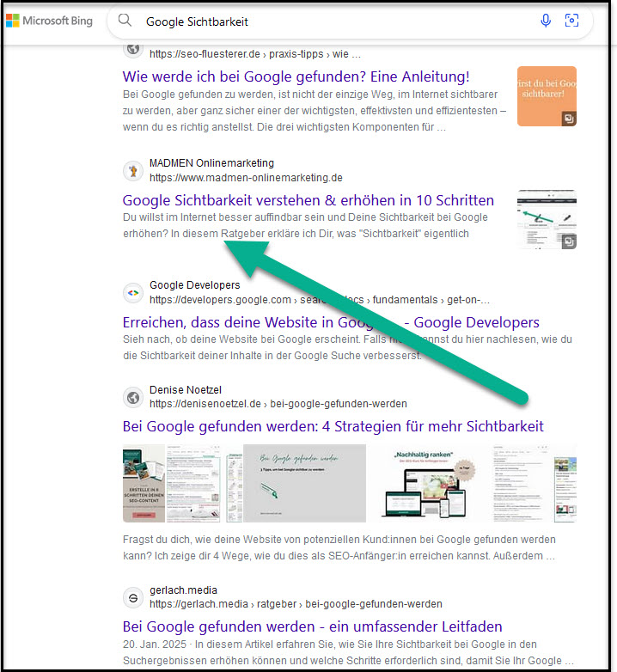The width and height of the screenshot is (617, 672).
Task: Open 'Bei Google gefunden werden: 4 Strategien' result
Action: [x=333, y=426]
